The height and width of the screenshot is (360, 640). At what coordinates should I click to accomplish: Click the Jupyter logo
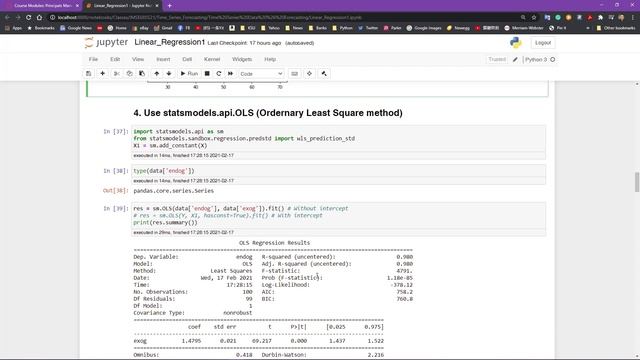click(x=106, y=42)
